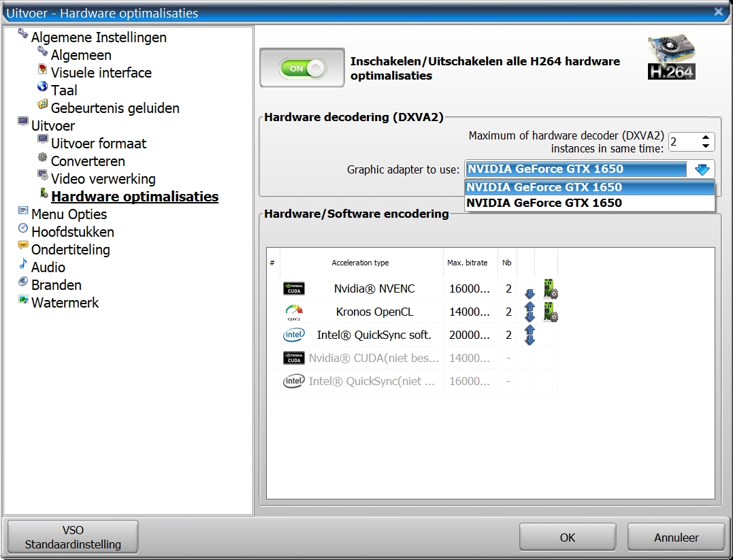Click the Max. bitrate column header

pyautogui.click(x=467, y=263)
